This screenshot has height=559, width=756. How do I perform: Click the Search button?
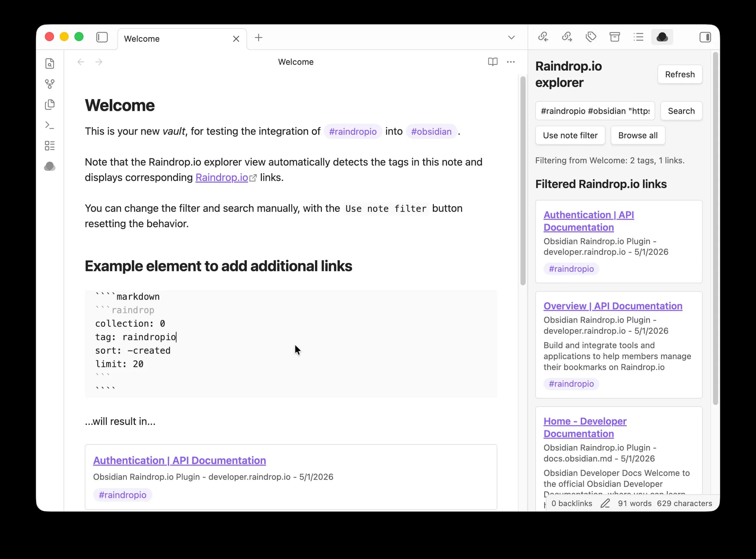(681, 111)
